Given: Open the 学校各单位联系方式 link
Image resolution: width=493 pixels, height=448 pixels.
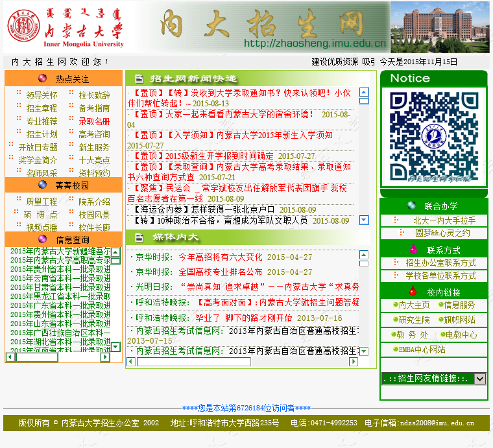Looking at the screenshot, I should coord(440,276).
